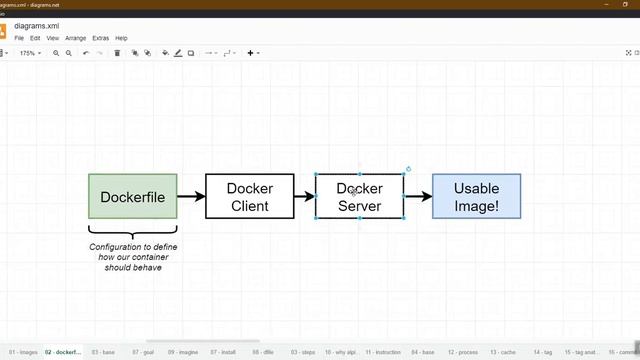The width and height of the screenshot is (640, 360).
Task: Open the view panels dropdown
Action: point(4,53)
